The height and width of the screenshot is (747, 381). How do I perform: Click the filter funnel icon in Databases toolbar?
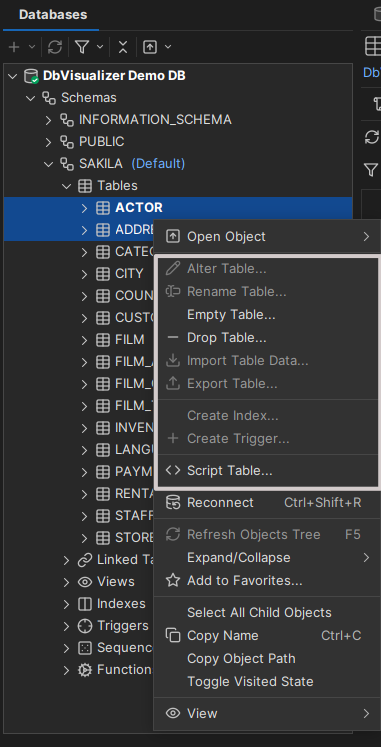(82, 47)
